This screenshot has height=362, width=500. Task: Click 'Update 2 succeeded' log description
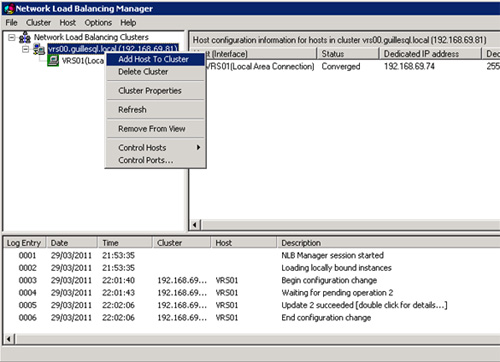[364, 305]
